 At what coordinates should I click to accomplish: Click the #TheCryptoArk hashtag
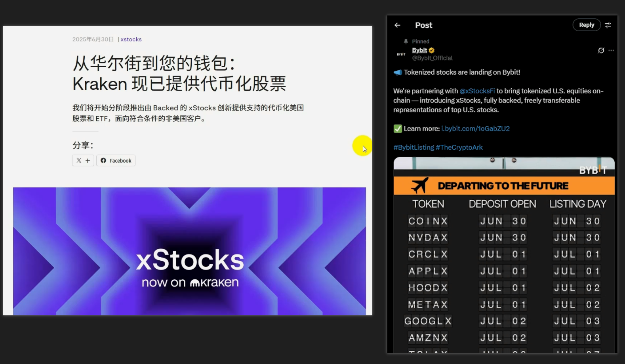(459, 147)
